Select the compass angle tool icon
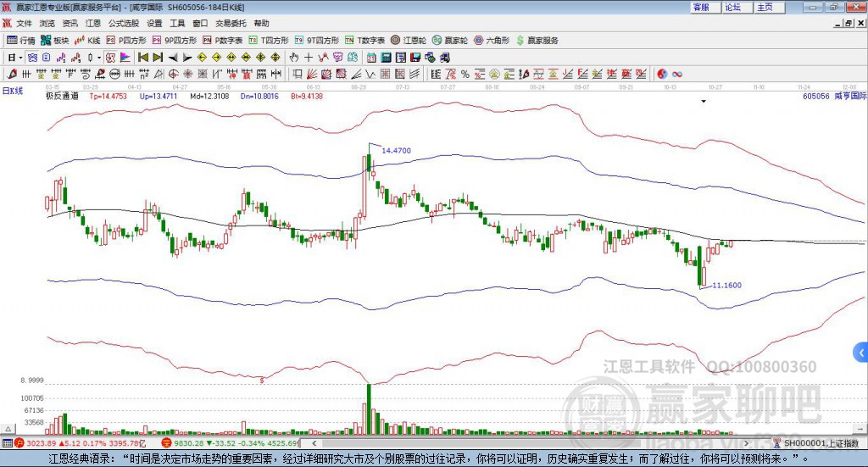The image size is (868, 467). click(x=159, y=74)
